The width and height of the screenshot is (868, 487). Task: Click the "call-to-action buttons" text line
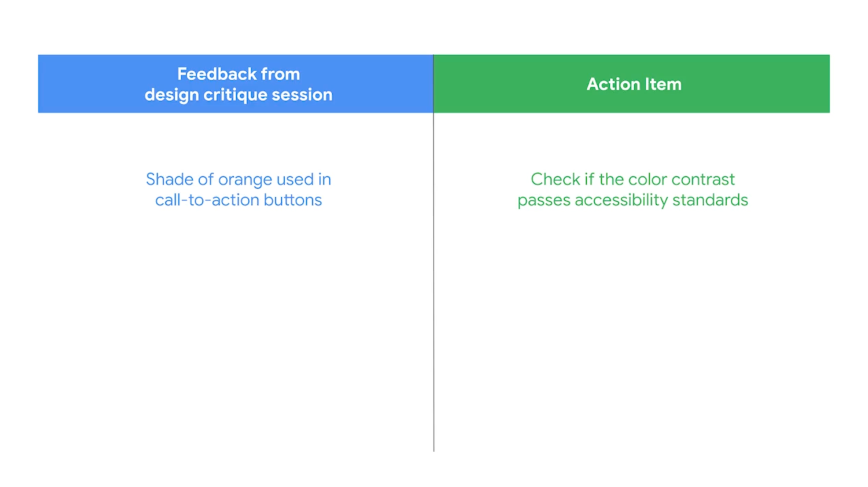click(238, 200)
